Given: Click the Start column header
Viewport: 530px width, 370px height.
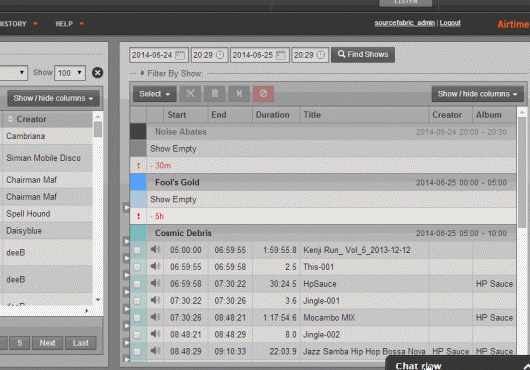Looking at the screenshot, I should pos(185,115).
